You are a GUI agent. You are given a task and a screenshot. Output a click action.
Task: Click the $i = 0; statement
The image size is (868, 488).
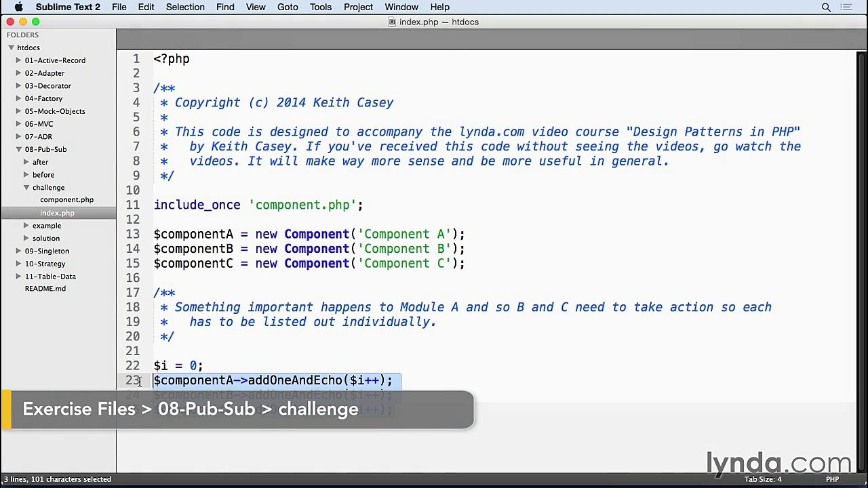click(178, 366)
